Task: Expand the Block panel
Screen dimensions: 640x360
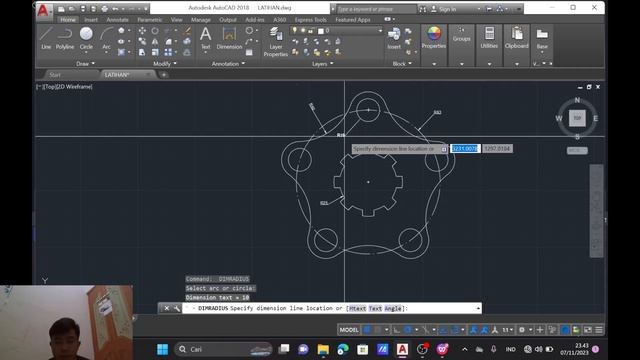Action: click(x=402, y=64)
